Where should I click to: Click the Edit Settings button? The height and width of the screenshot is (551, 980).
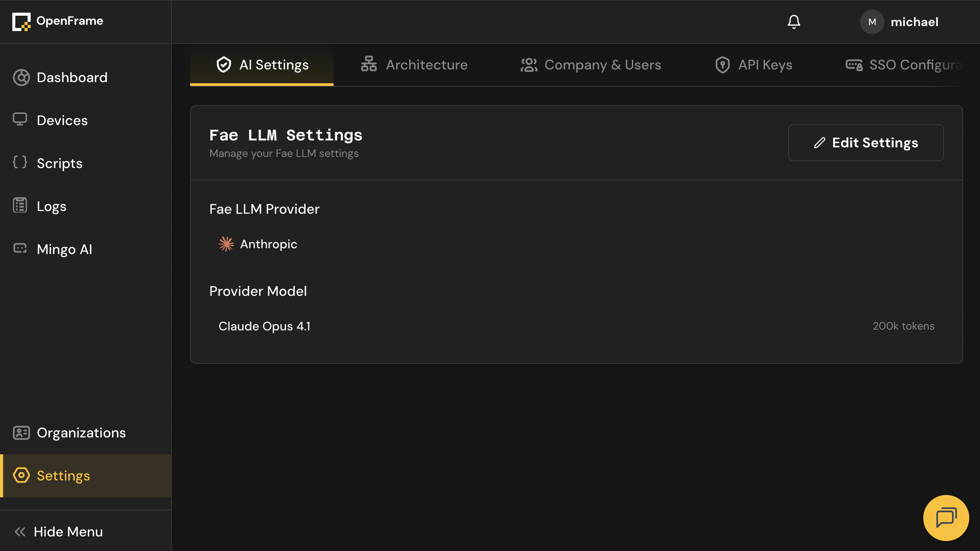click(x=866, y=143)
